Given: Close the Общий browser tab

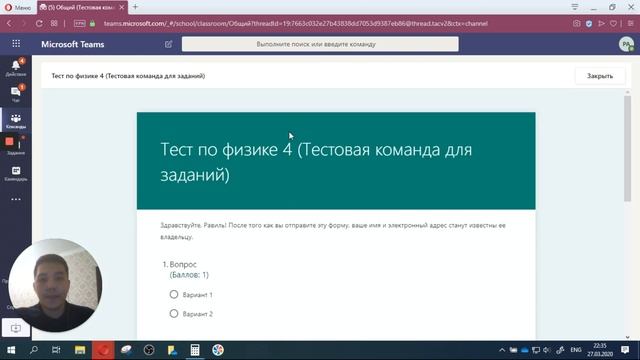Looking at the screenshot, I should pos(122,7).
